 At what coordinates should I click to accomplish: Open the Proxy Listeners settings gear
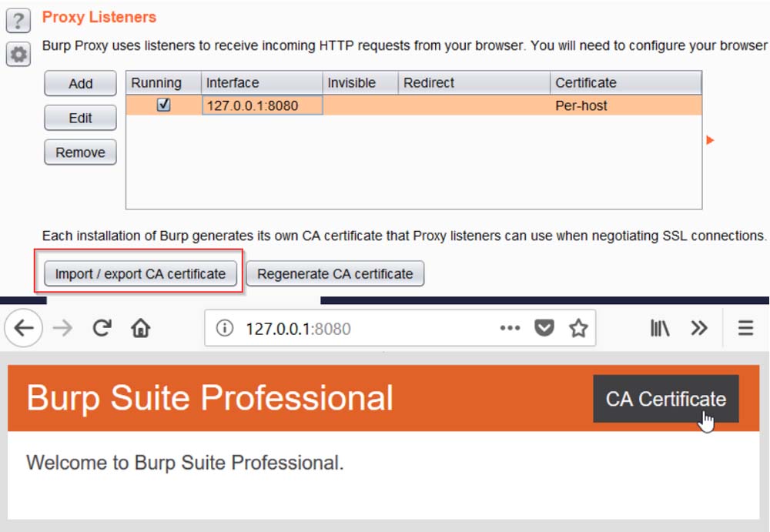click(18, 54)
